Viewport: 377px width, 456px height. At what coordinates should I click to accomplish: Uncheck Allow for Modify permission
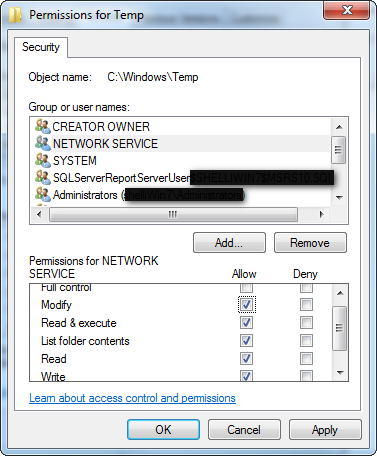click(x=247, y=304)
